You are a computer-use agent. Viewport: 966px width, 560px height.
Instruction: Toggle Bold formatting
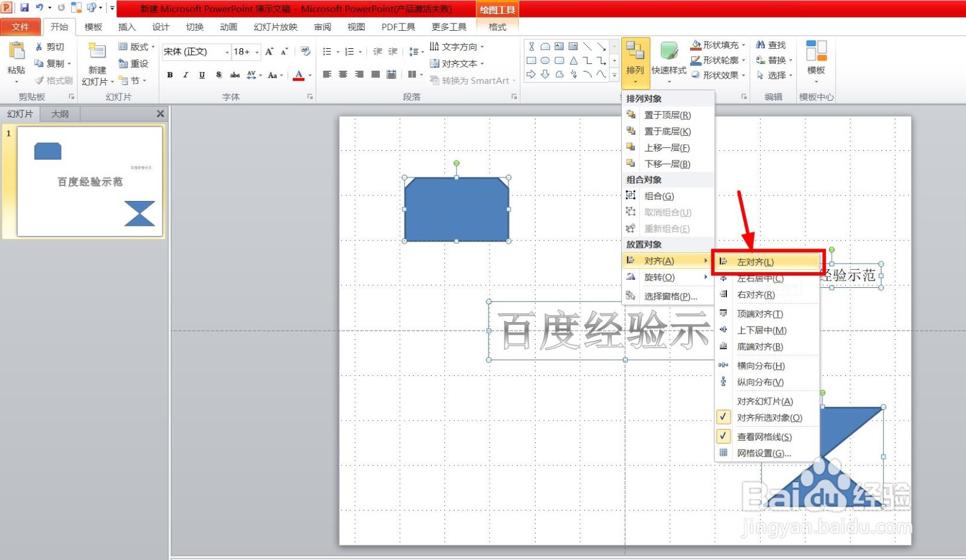pyautogui.click(x=170, y=75)
